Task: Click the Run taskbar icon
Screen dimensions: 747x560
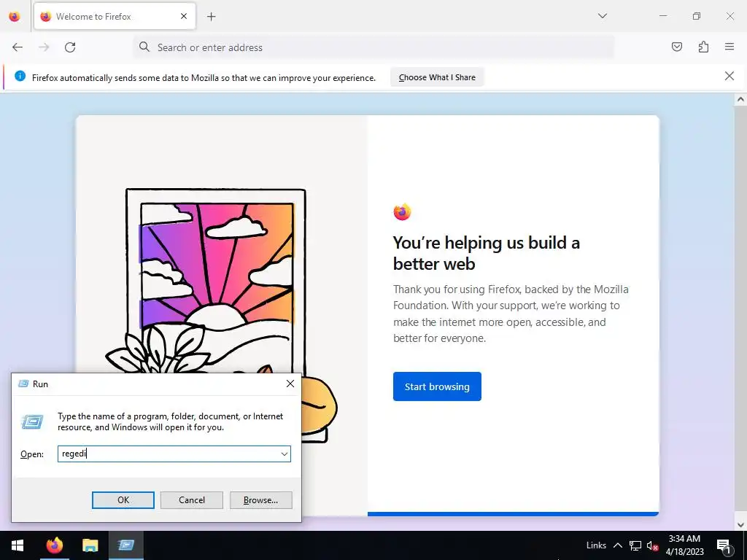Action: point(126,545)
